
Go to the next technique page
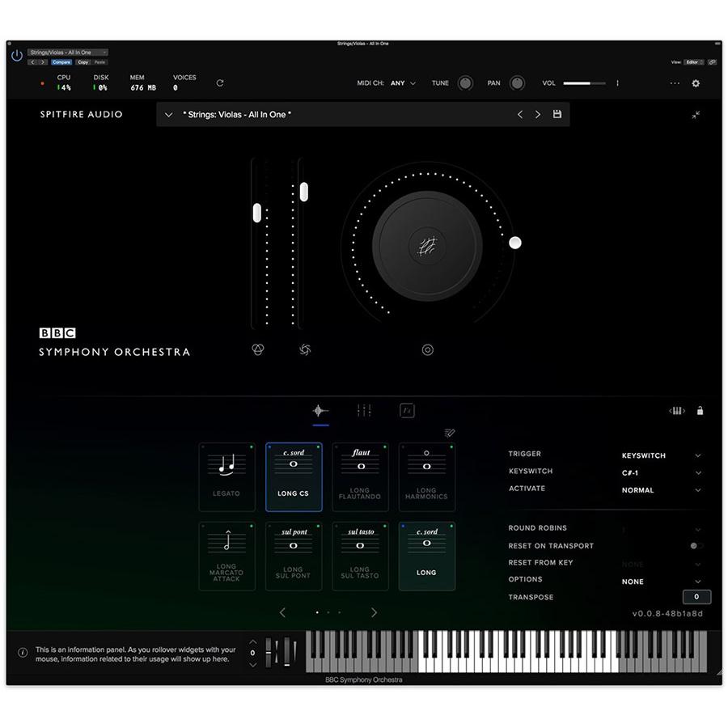click(374, 612)
